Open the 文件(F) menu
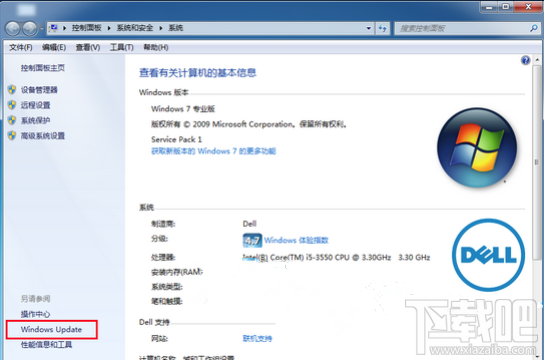This screenshot has width=545, height=360. coord(21,47)
